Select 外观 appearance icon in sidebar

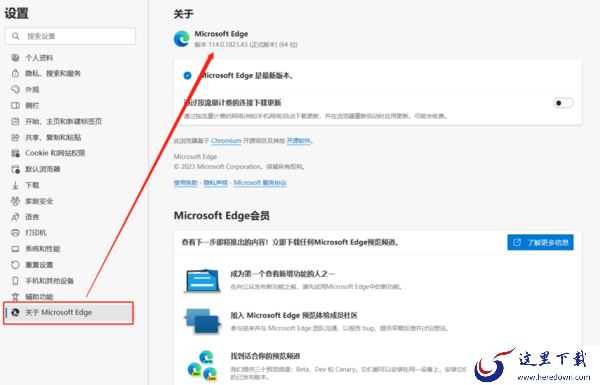[x=15, y=90]
